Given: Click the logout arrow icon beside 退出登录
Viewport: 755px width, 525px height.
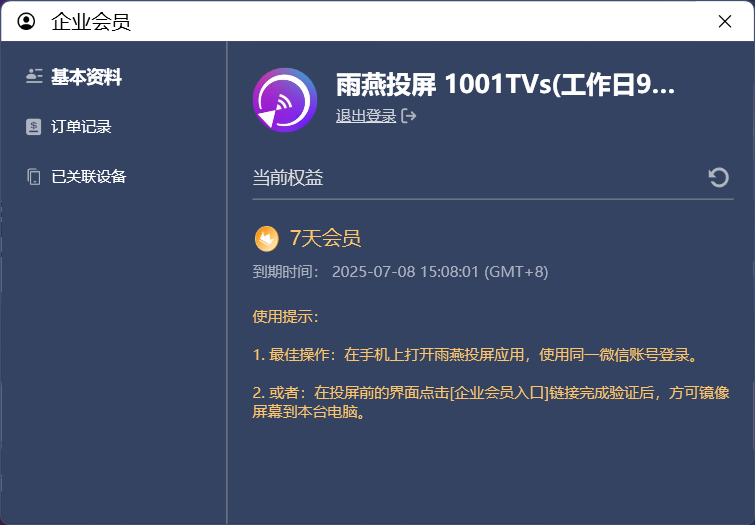Looking at the screenshot, I should [408, 116].
